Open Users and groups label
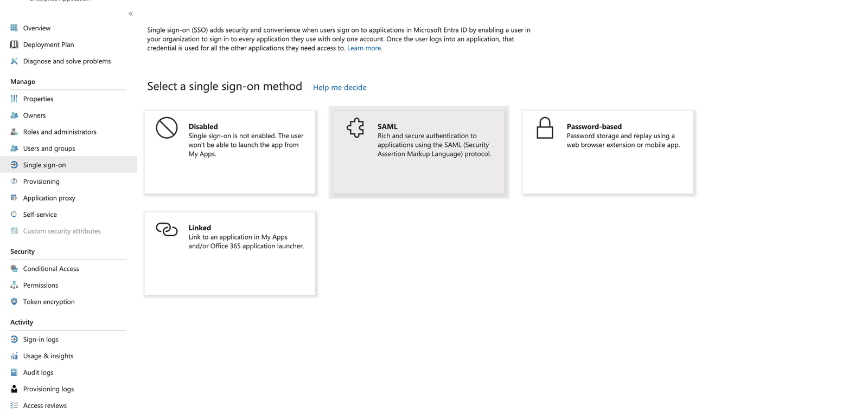The height and width of the screenshot is (420, 868). point(49,148)
